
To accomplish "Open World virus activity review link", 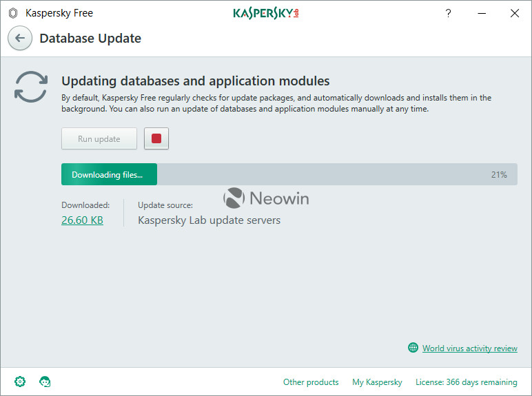I will 470,348.
